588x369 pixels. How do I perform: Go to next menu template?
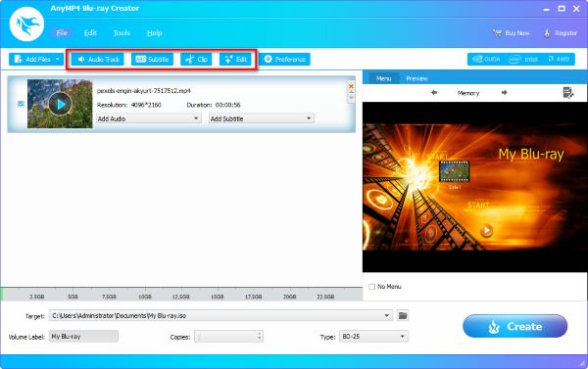coord(504,93)
